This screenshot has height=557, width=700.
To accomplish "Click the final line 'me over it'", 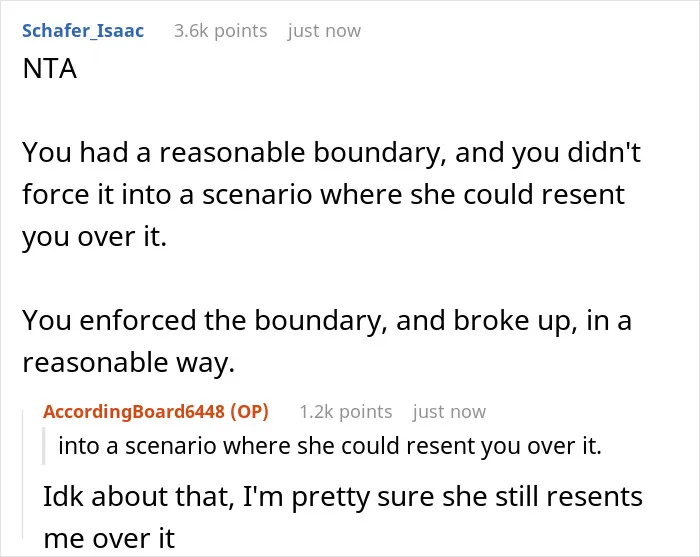I will coord(109,539).
